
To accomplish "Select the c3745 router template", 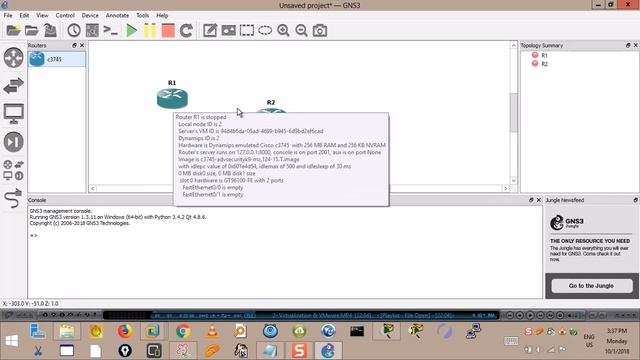I will point(57,59).
